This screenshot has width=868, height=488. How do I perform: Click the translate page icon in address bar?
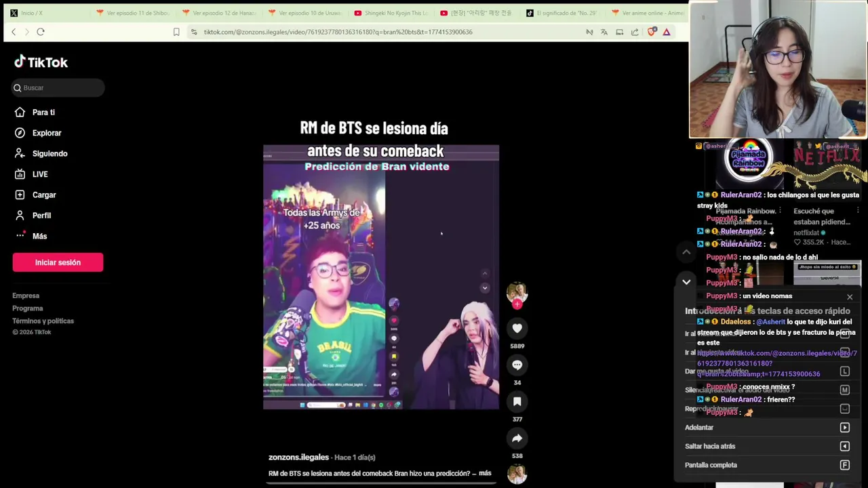coord(604,32)
